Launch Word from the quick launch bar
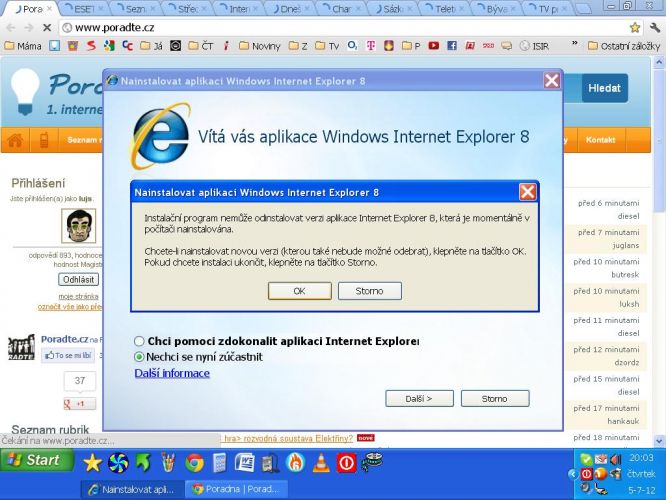666x500 pixels. pyautogui.click(x=245, y=463)
